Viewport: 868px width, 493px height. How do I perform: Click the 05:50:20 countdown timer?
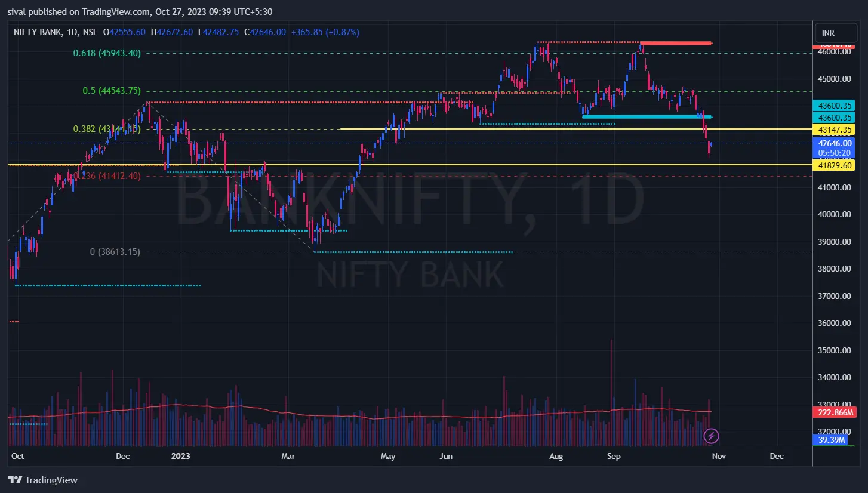pos(834,153)
